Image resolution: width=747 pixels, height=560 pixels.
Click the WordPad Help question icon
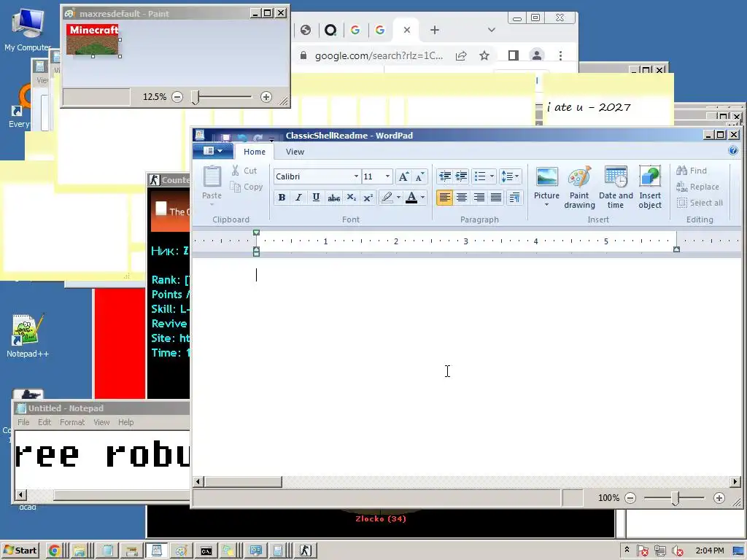tap(732, 151)
